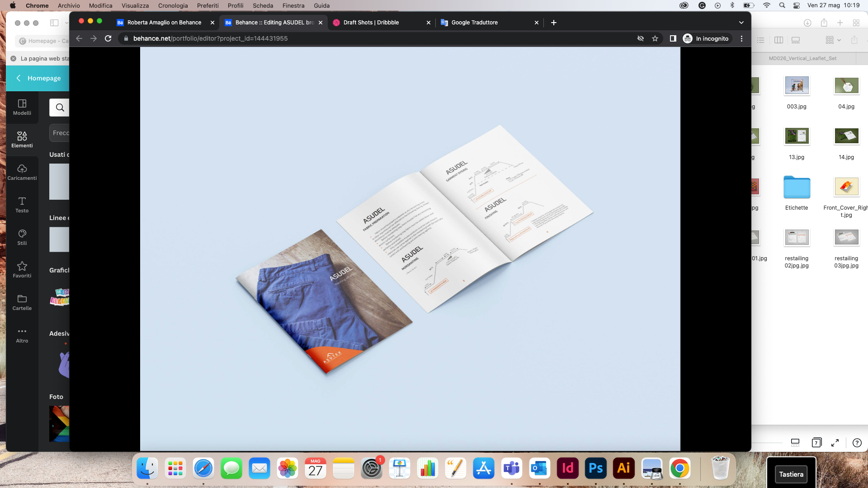Launch InDesign from the Dock

tap(567, 469)
